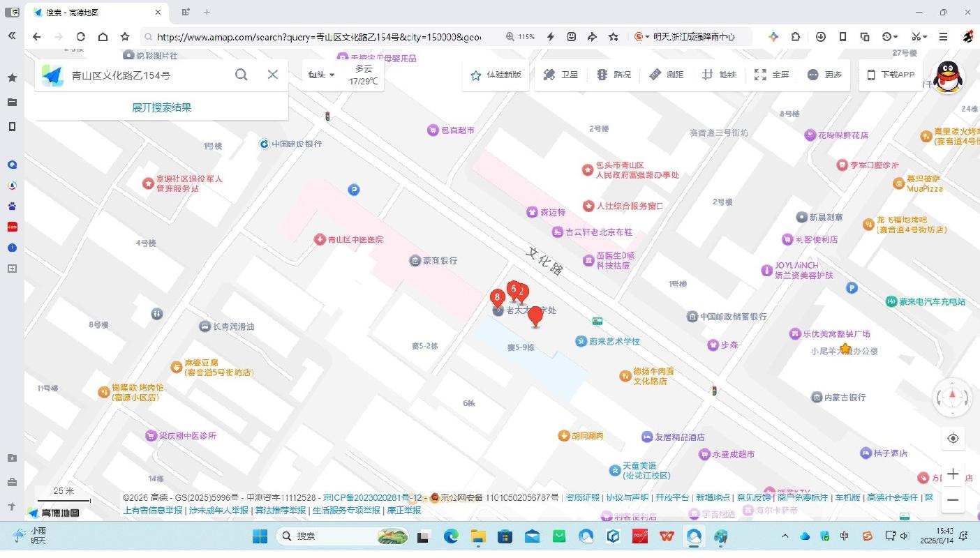This screenshot has height=558, width=980.
Task: Select the distance measuring tool (测距)
Action: pos(667,75)
